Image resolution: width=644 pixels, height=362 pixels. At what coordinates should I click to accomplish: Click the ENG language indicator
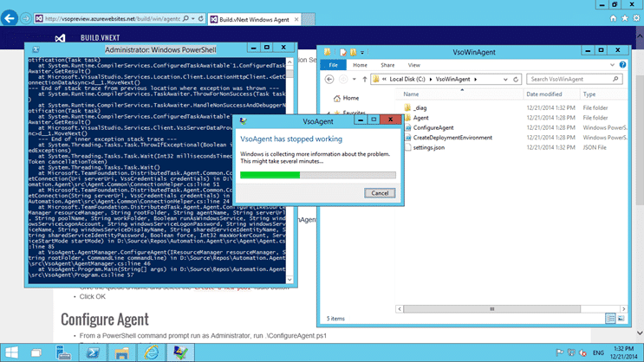[x=598, y=352]
